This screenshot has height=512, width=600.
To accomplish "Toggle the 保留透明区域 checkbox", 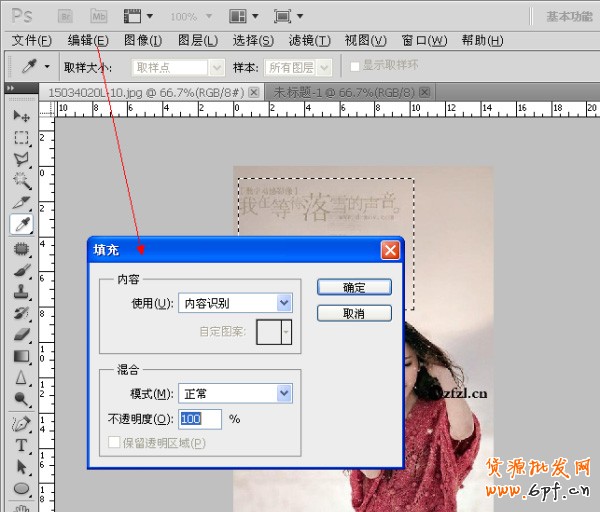I will tap(114, 443).
